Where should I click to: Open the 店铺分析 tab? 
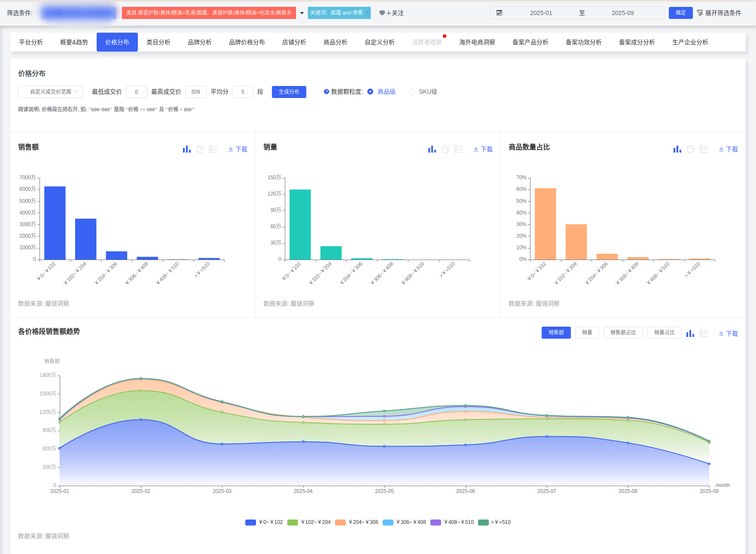pyautogui.click(x=294, y=42)
